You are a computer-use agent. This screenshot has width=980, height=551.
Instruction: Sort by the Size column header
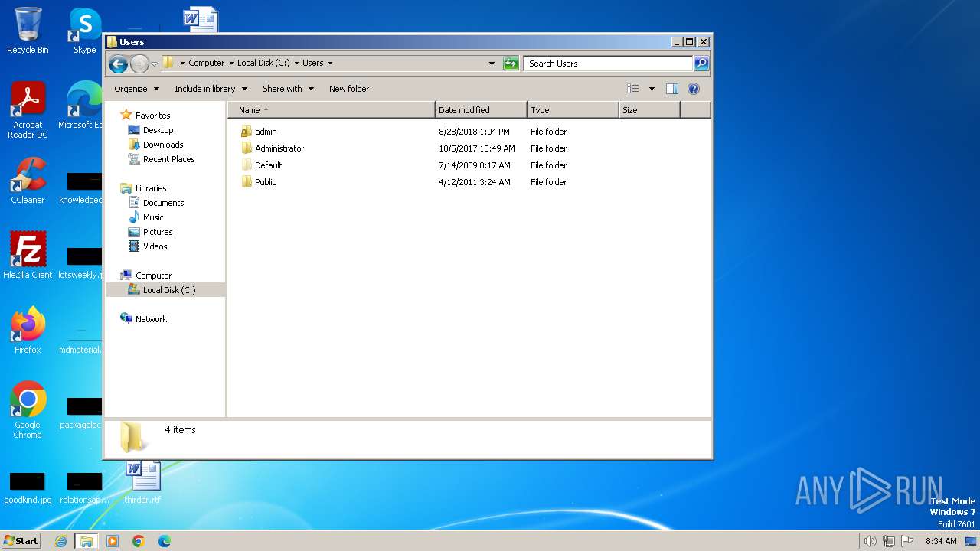click(x=649, y=110)
